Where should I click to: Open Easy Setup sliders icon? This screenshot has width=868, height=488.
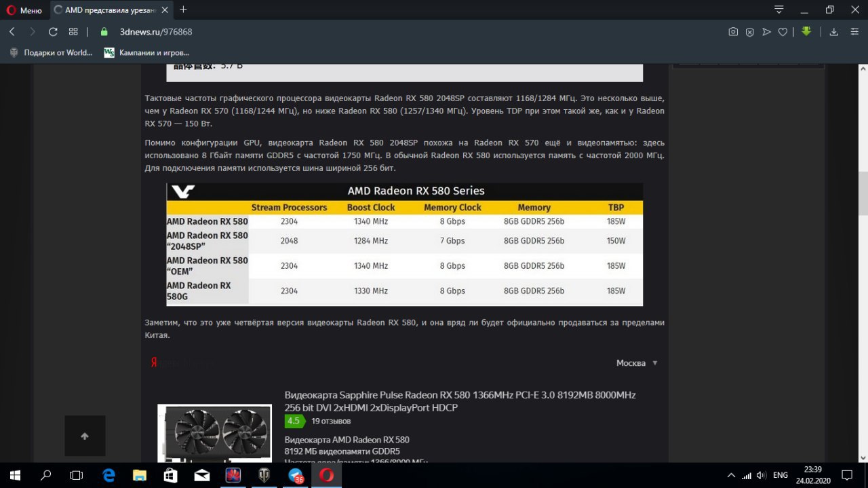(854, 32)
